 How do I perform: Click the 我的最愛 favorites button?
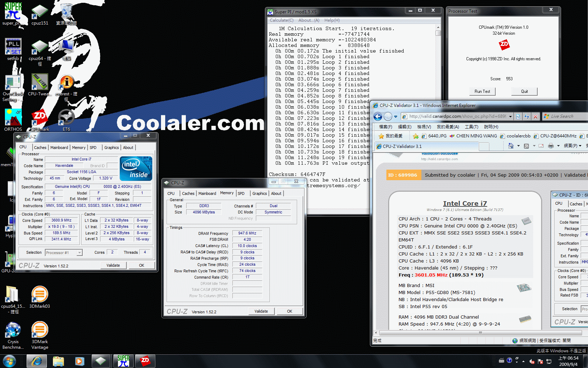pos(391,136)
